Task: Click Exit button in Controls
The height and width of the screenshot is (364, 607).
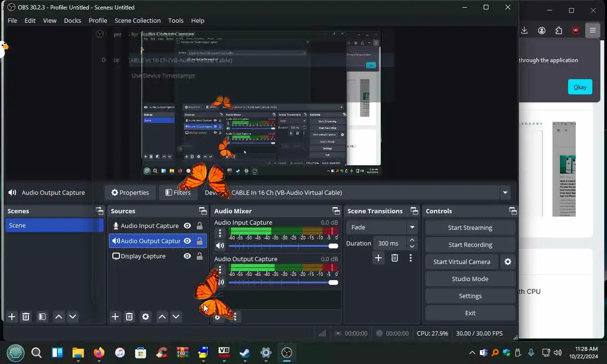Action: tap(470, 313)
